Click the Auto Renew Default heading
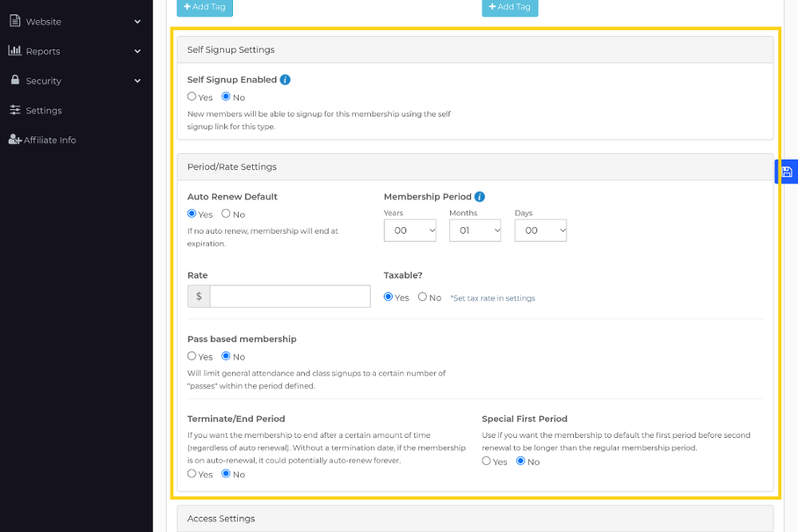The height and width of the screenshot is (532, 798). pos(232,197)
